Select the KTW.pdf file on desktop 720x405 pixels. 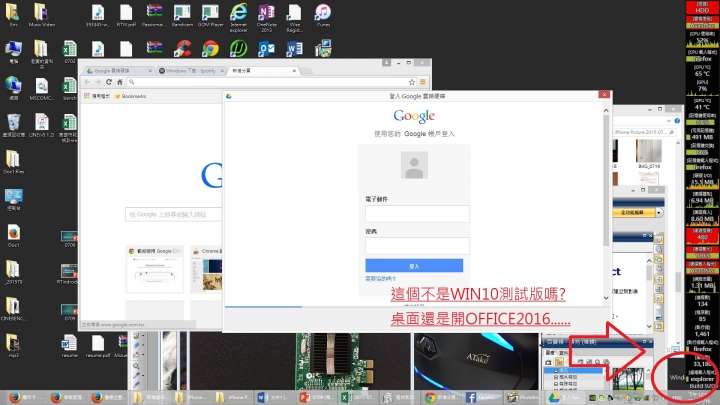click(x=126, y=16)
